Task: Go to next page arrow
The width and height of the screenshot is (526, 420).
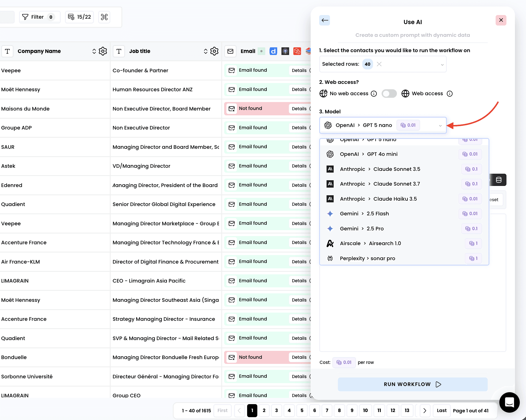Action: (425, 411)
